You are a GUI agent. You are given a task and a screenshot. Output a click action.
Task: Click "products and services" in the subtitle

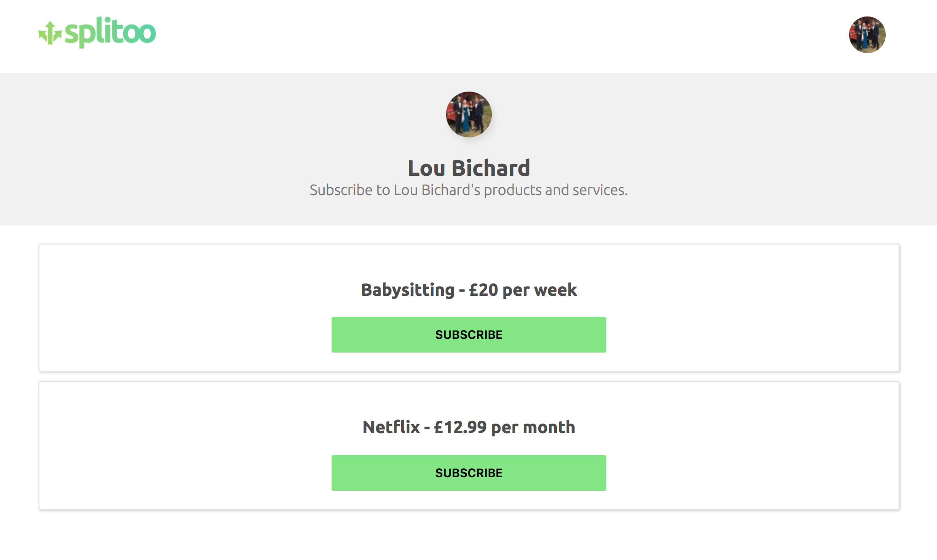coord(555,190)
